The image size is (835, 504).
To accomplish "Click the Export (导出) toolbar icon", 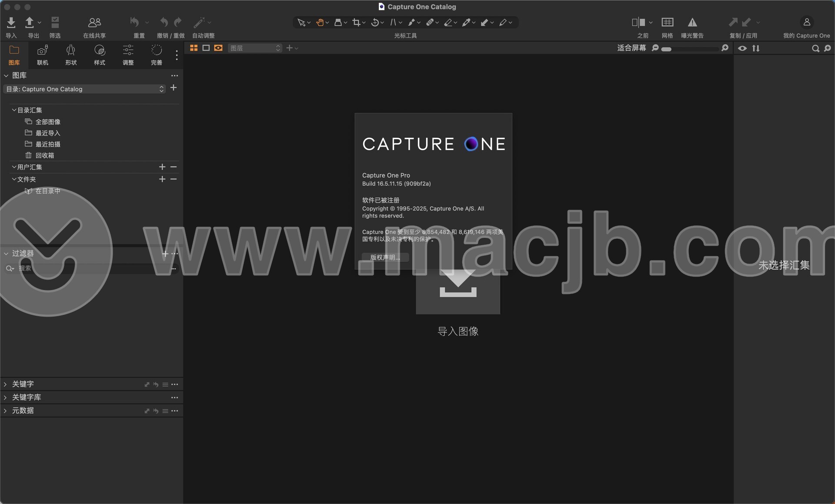I will (30, 22).
